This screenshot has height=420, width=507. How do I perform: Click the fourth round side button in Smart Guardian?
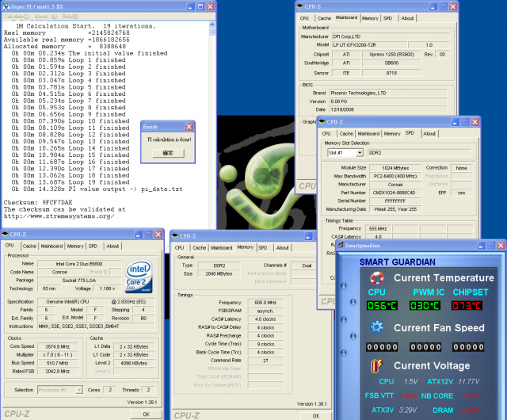point(353,336)
